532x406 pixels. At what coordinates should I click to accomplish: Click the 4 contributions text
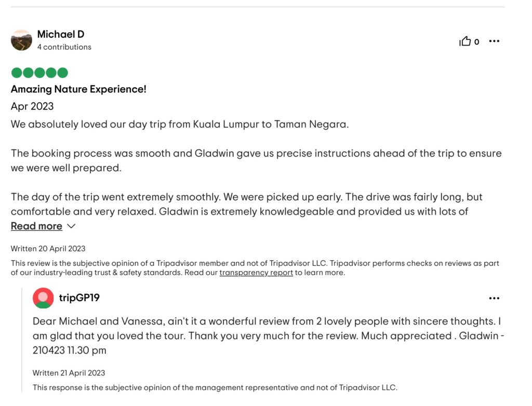tap(64, 47)
